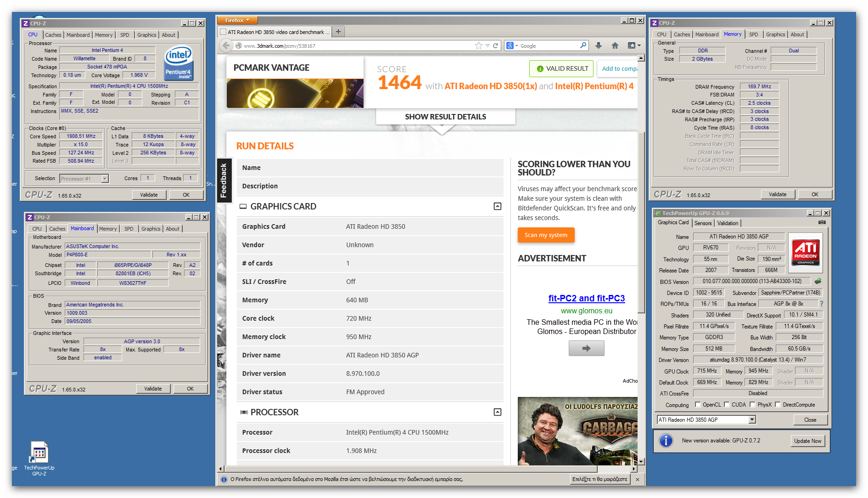This screenshot has width=868, height=498.
Task: Bookmark page with the star icon
Action: pos(479,45)
